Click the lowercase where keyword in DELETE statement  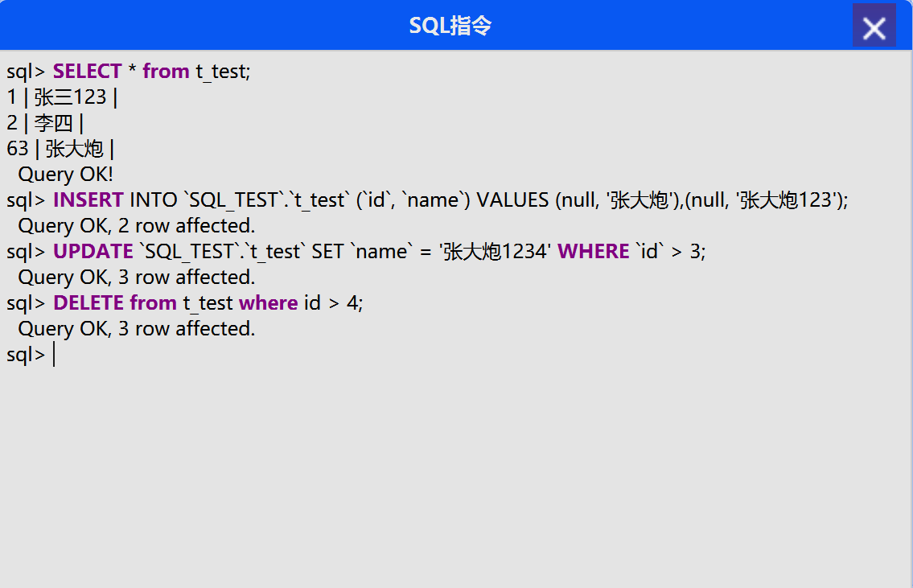[x=268, y=303]
